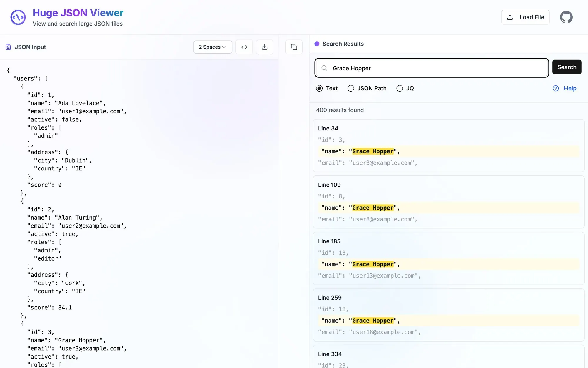Click the user2@example.com email line
The height and width of the screenshot is (368, 588).
pos(77,226)
